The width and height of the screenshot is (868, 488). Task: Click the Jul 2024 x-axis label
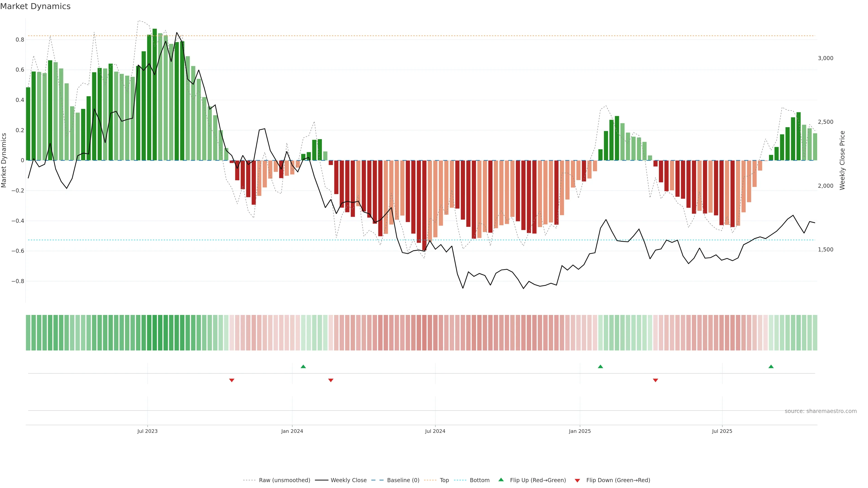[435, 431]
